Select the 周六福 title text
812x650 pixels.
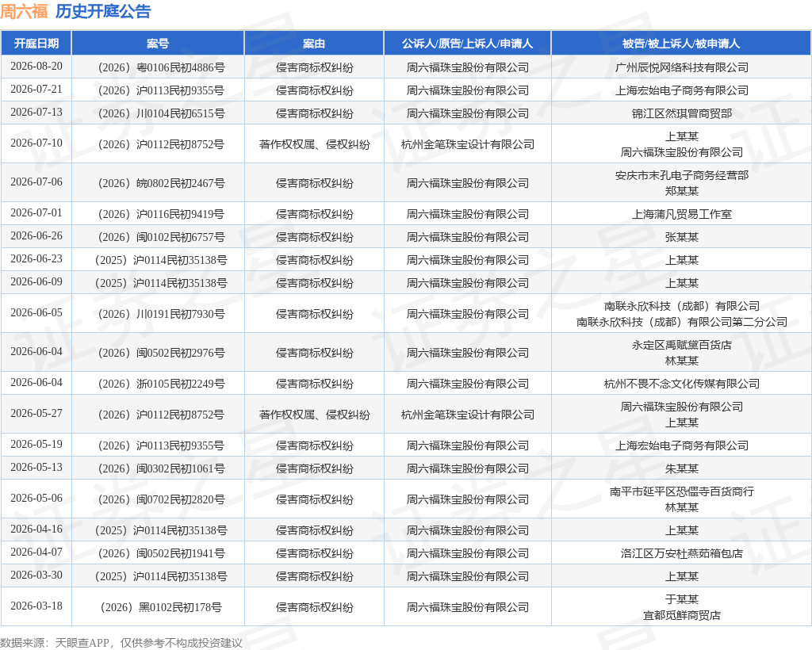click(x=24, y=11)
